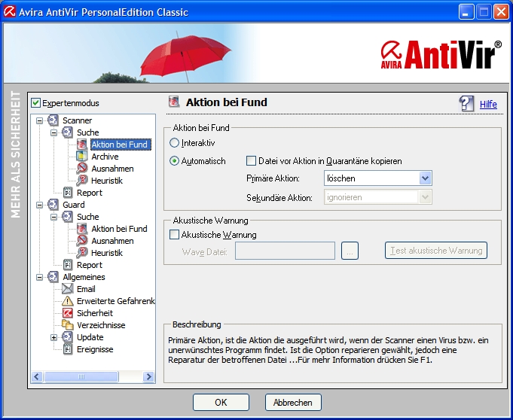This screenshot has width=513, height=420.
Task: Click the Aktion bei Fund icon under Guard
Action: (82, 229)
